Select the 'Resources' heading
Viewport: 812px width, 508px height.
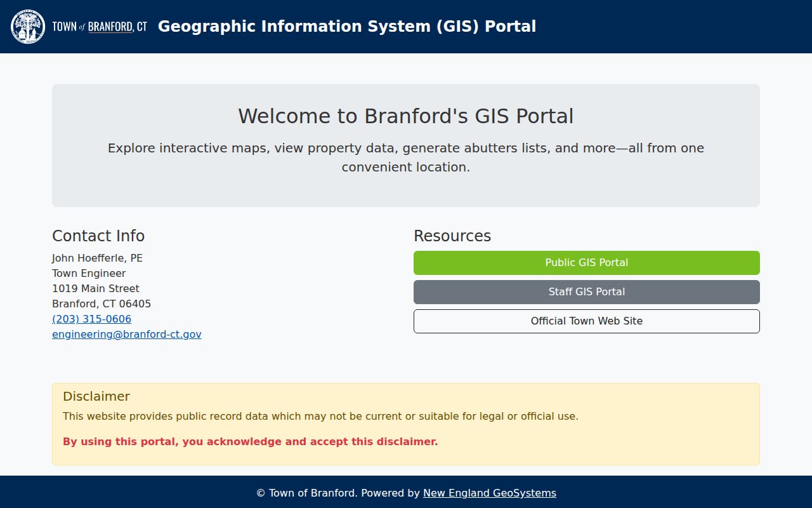(x=452, y=236)
